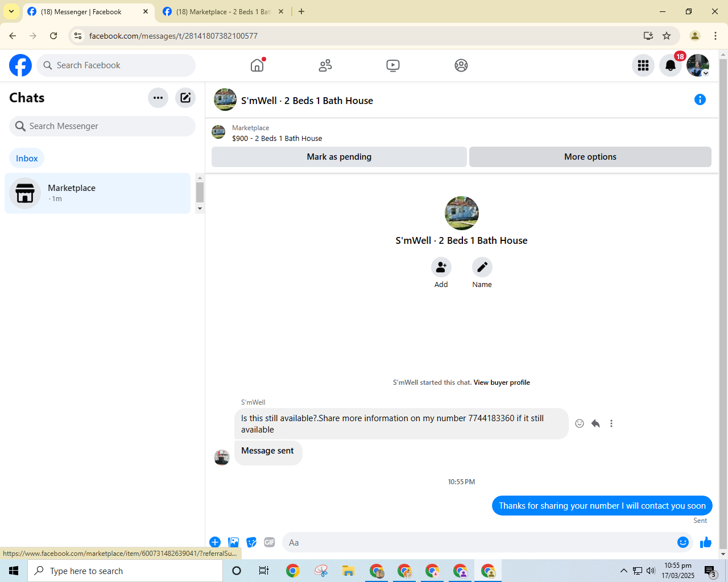The width and height of the screenshot is (728, 582).
Task: Open more actions plus icon in composer
Action: (x=215, y=542)
